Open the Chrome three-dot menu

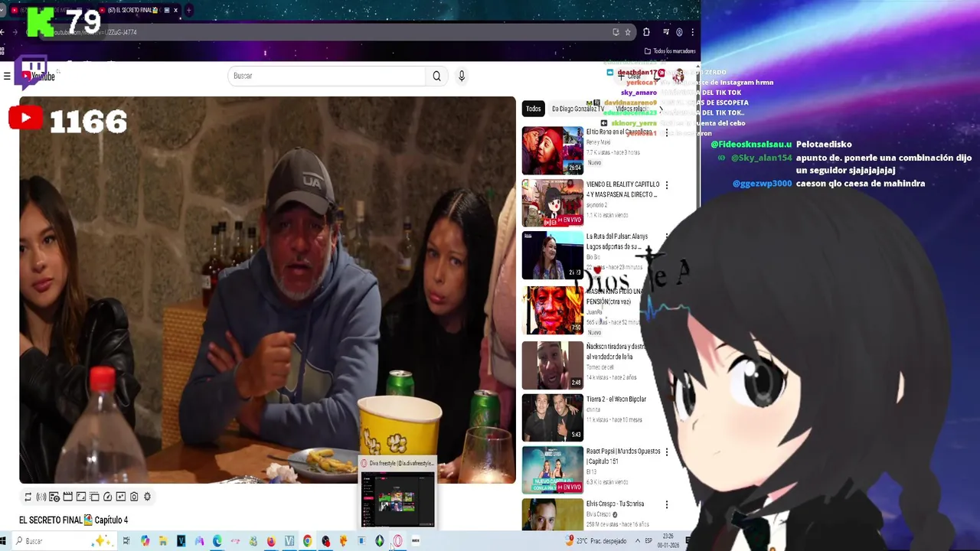pos(693,32)
